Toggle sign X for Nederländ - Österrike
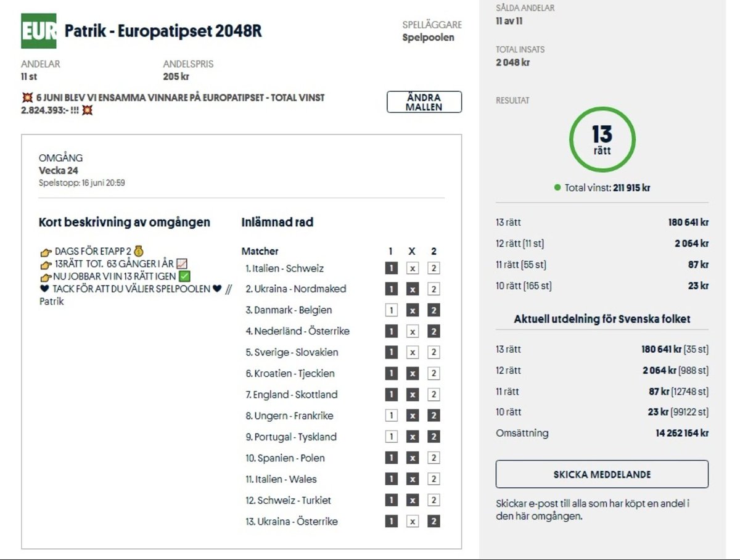The width and height of the screenshot is (740, 560). coord(413,331)
